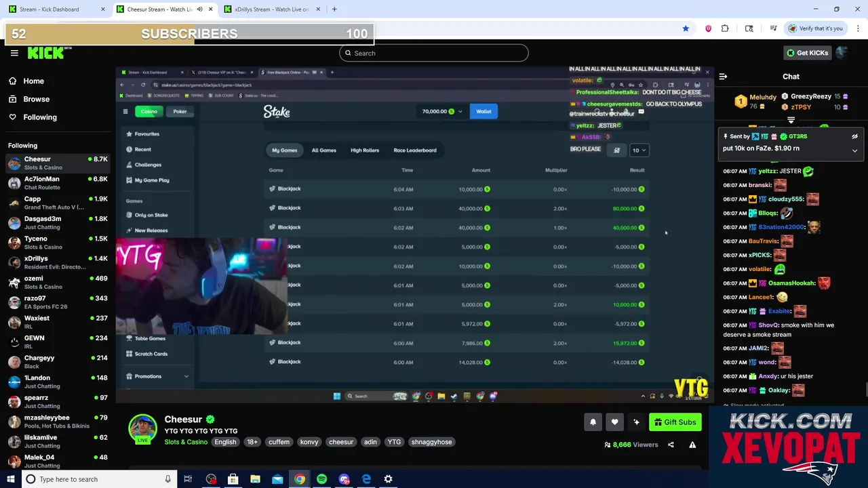Open the uBlock shield extension
The image size is (868, 488).
click(x=708, y=28)
